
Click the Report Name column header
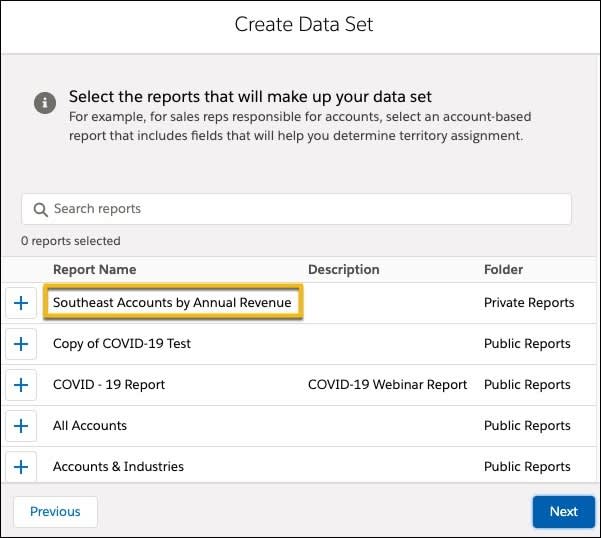[95, 269]
